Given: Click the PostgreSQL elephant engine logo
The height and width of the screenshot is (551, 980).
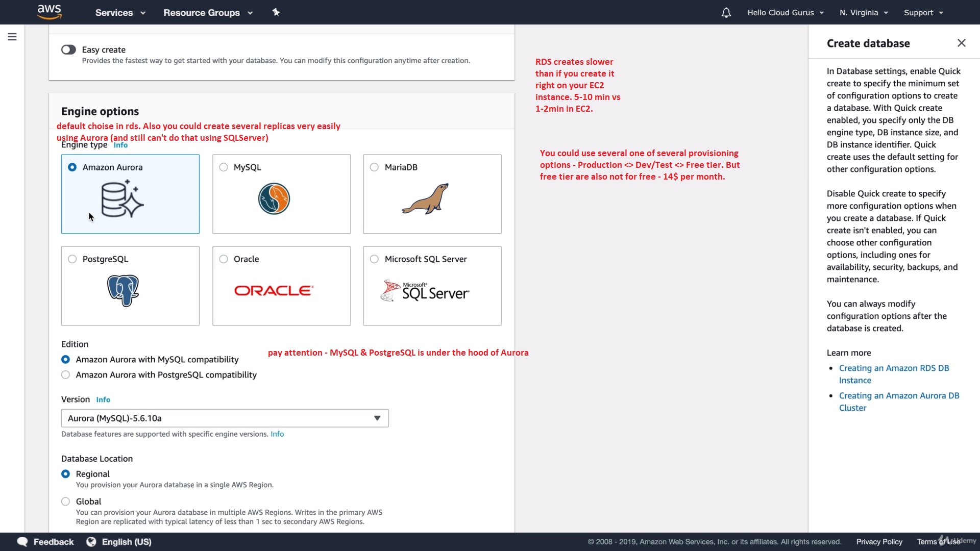Looking at the screenshot, I should pos(123,290).
